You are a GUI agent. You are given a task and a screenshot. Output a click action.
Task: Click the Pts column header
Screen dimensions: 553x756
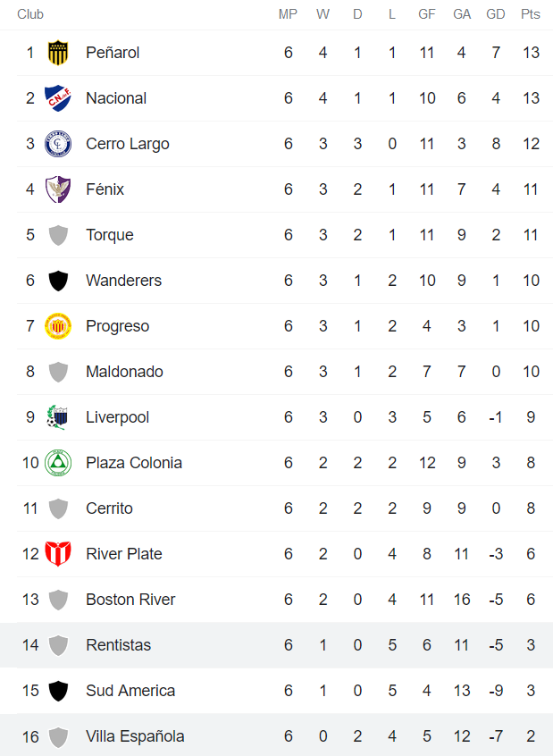[531, 14]
